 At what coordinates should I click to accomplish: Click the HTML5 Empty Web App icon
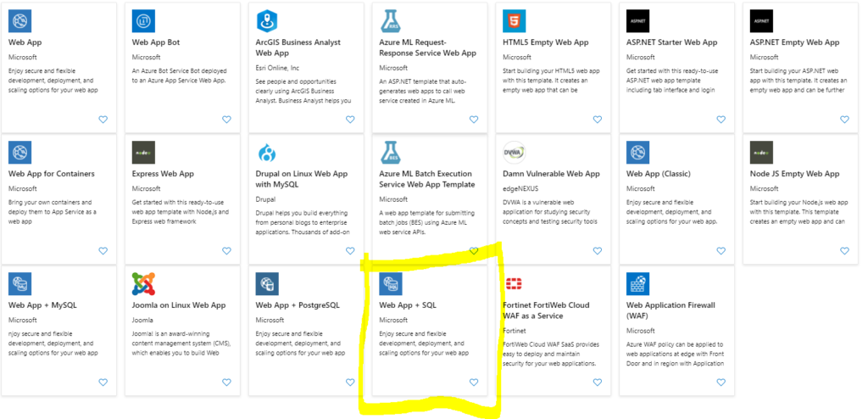(x=515, y=21)
